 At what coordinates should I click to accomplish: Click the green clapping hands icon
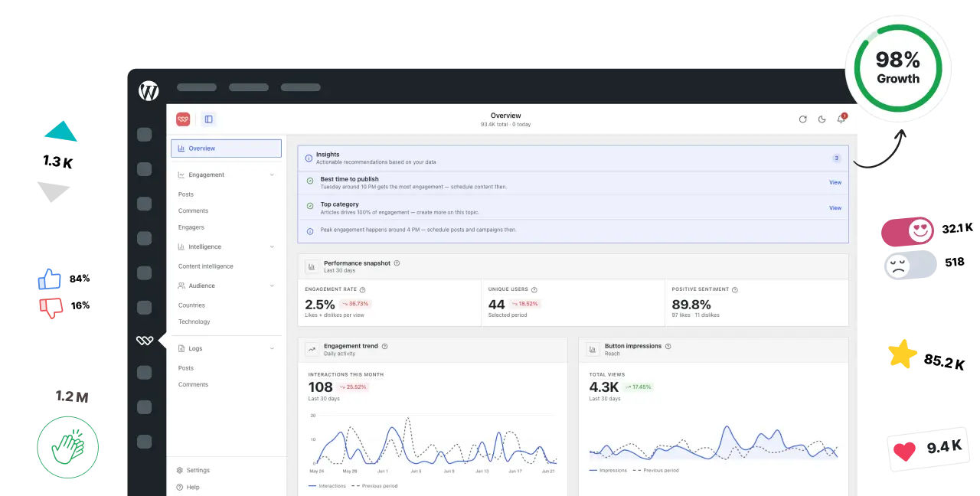pos(68,448)
